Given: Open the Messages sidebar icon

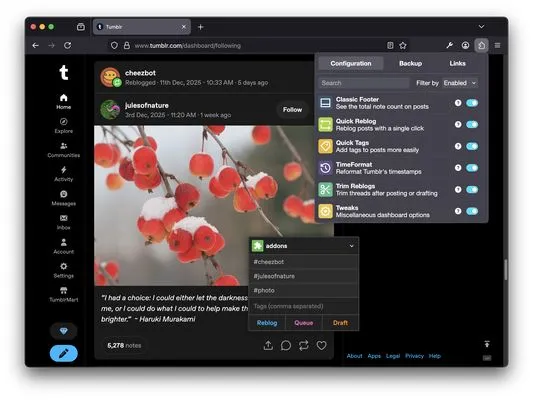Looking at the screenshot, I should click(x=64, y=194).
